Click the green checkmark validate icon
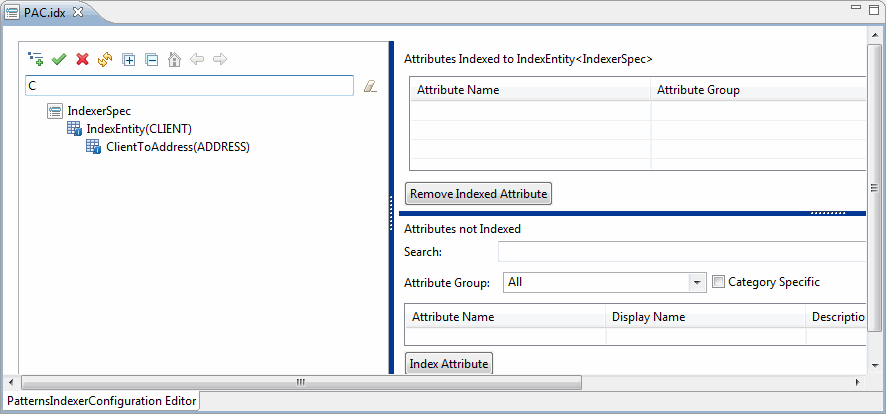Viewport: 886px width, 414px height. coord(59,59)
